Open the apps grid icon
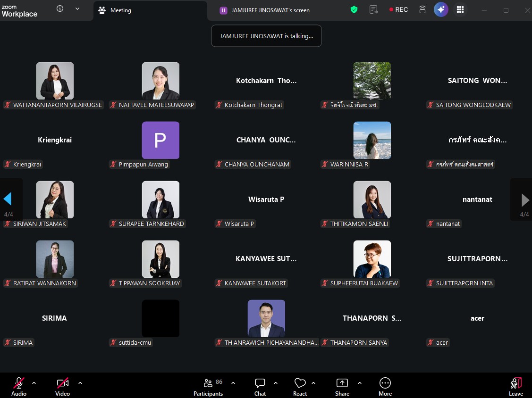Viewport: 532px width, 398px height. coord(460,10)
